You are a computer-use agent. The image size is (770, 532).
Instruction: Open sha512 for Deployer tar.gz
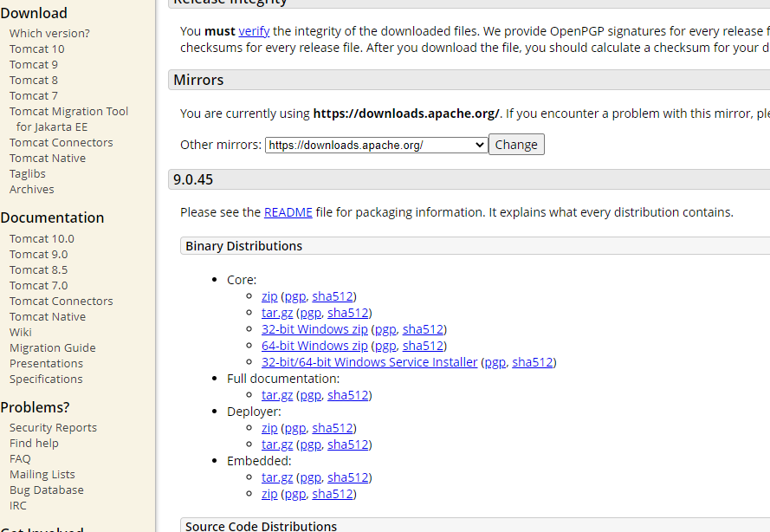(347, 444)
